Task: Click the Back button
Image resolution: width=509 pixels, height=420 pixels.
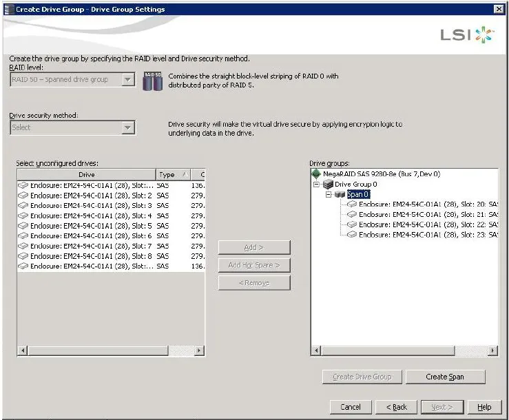Action: 396,407
